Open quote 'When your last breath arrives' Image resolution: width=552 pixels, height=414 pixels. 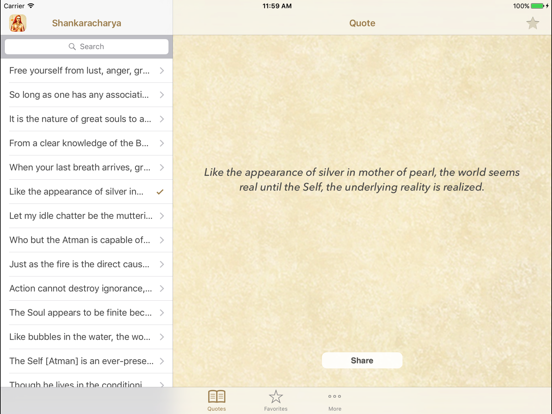(87, 168)
